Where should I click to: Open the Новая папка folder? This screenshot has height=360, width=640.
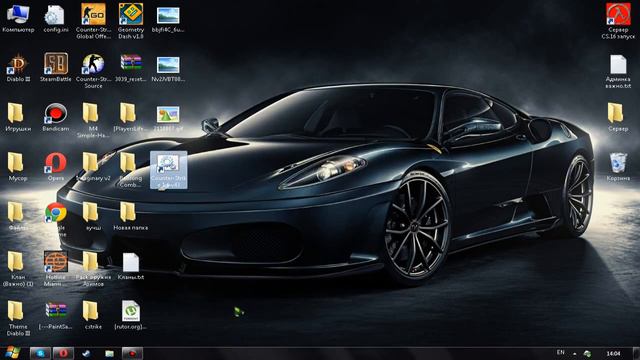pos(130,216)
